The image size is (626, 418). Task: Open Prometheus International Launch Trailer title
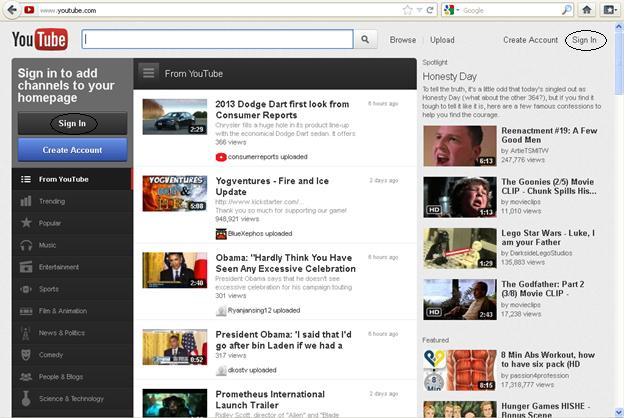(x=270, y=400)
